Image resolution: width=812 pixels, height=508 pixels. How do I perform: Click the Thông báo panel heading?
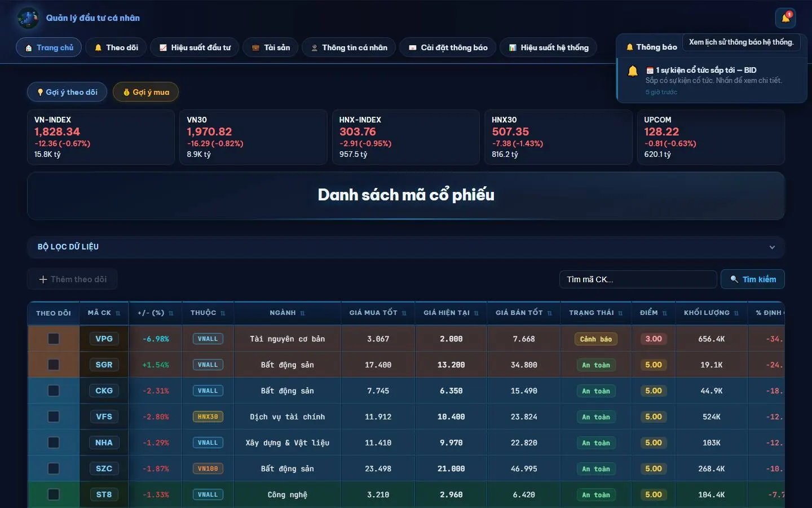pos(651,47)
